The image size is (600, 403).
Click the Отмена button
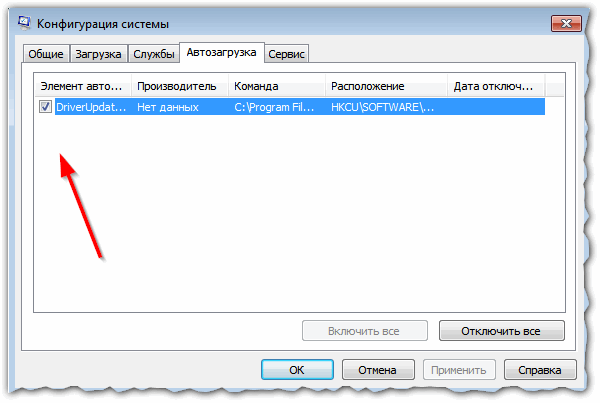coord(378,370)
